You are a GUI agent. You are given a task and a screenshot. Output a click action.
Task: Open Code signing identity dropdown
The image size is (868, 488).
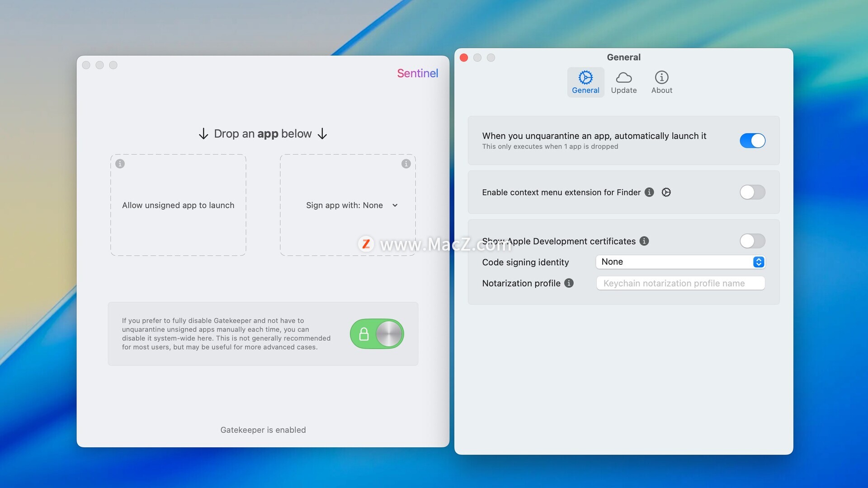pyautogui.click(x=680, y=262)
